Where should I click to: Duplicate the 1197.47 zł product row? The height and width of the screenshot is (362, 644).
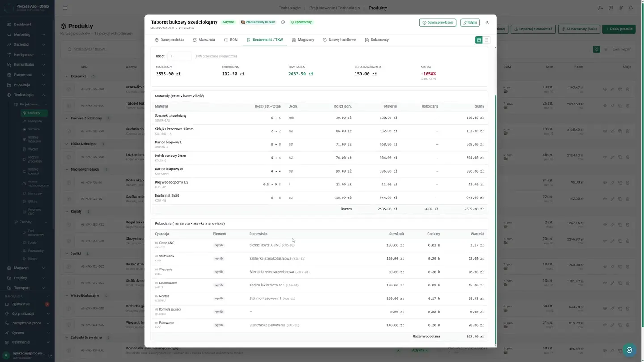click(x=620, y=89)
